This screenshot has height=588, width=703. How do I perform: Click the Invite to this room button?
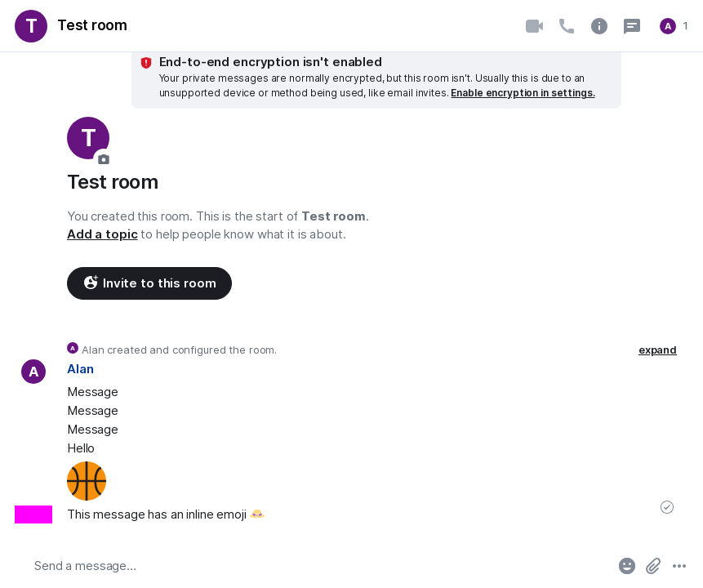(x=149, y=283)
